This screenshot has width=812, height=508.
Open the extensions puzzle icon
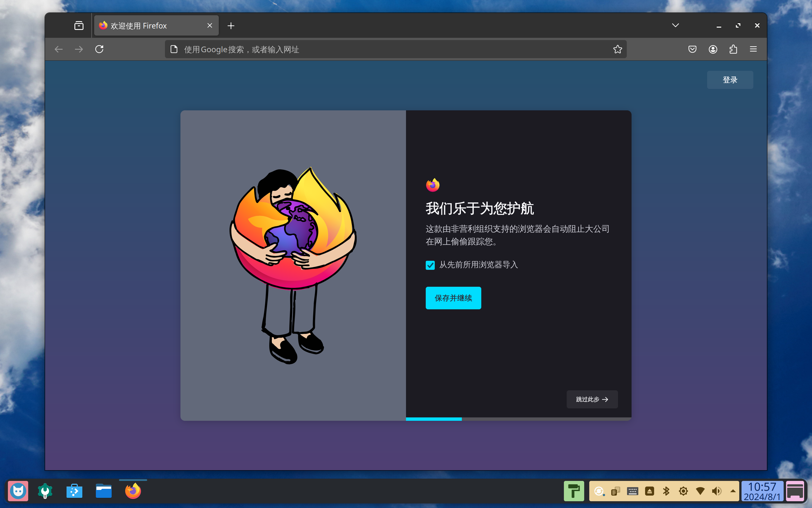pos(733,49)
